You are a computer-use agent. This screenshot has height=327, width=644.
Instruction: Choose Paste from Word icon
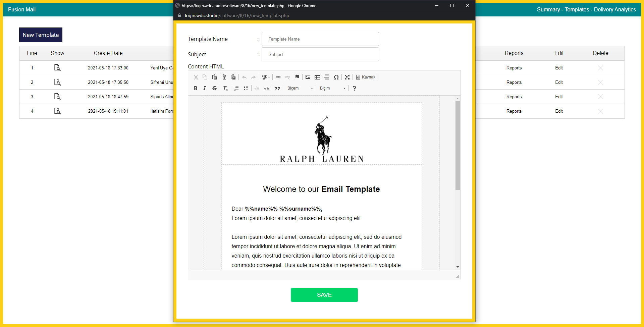tap(233, 77)
